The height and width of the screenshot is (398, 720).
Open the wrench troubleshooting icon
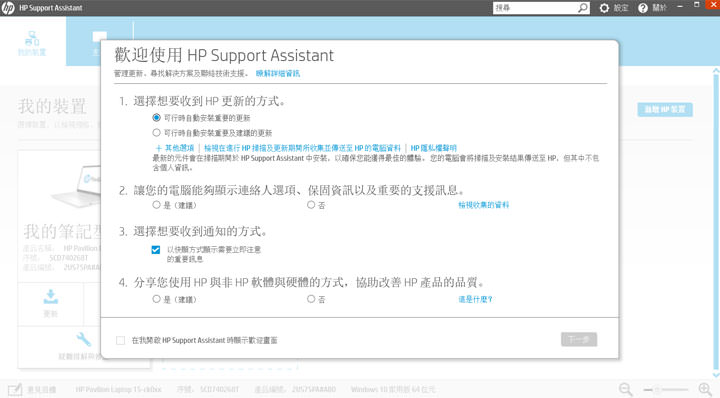point(84,339)
